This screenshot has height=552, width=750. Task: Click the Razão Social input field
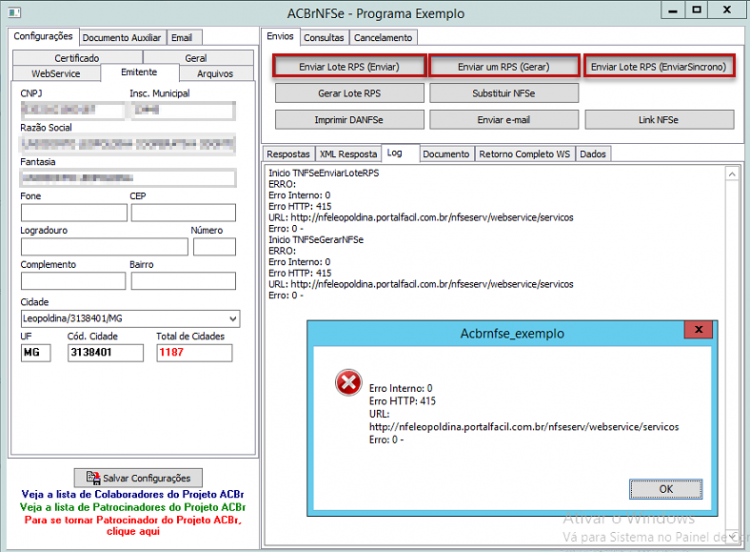click(x=128, y=144)
